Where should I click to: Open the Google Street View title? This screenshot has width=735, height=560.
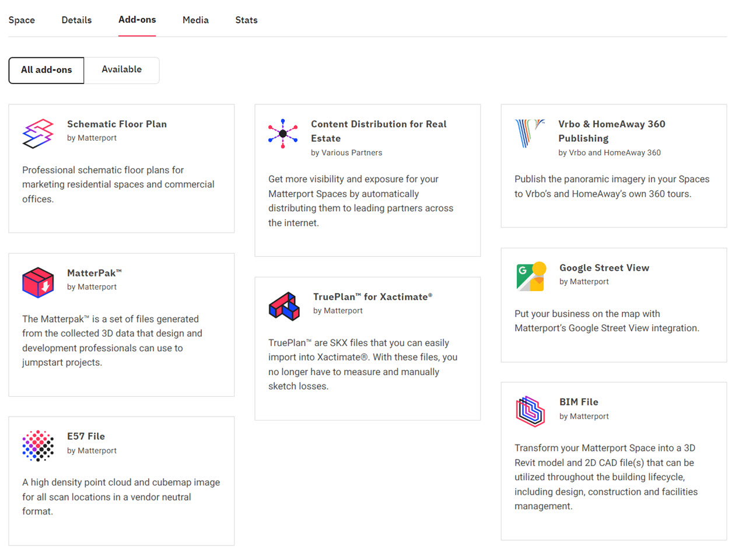(x=604, y=268)
